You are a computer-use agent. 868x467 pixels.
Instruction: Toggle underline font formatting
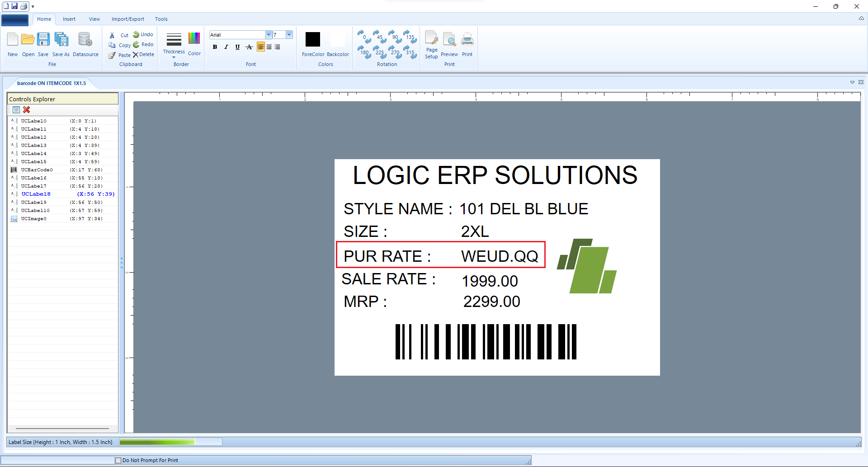point(237,47)
